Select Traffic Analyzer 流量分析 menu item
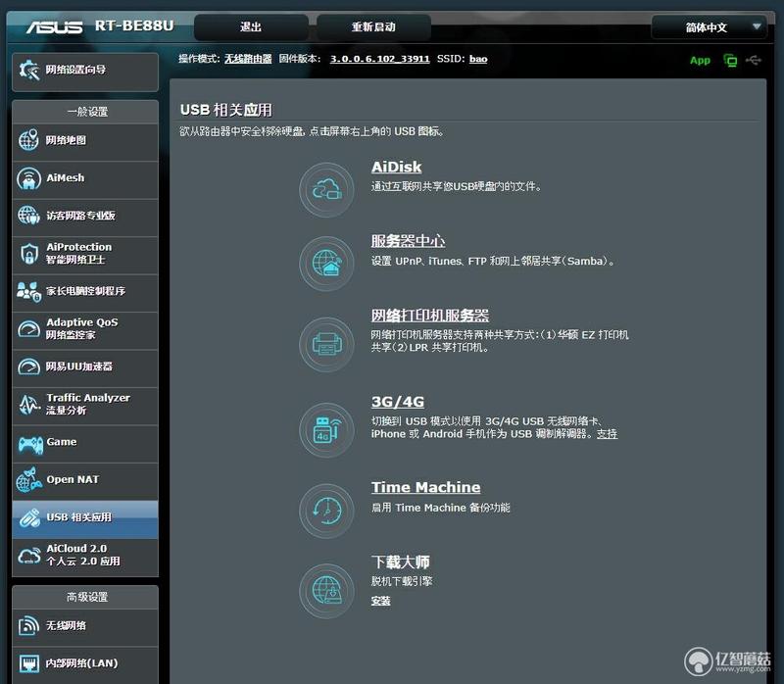This screenshot has height=684, width=784. 85,405
